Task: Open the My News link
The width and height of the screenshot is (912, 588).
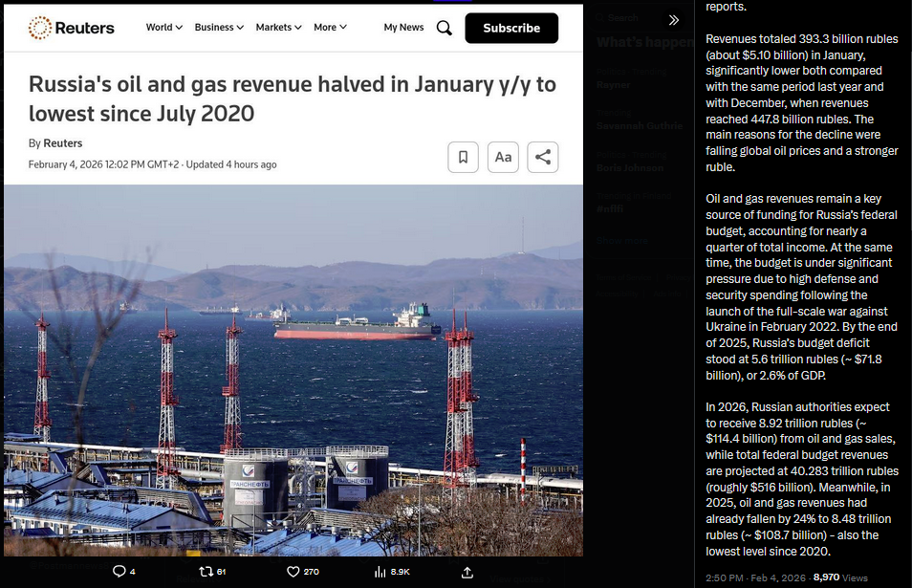Action: pyautogui.click(x=403, y=28)
